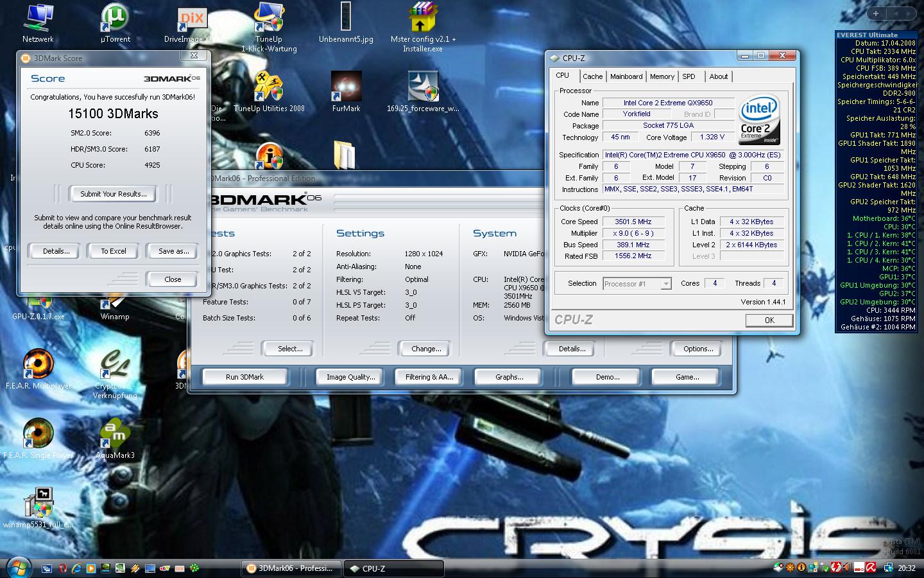Click Close in the 3DMark Score dialog
This screenshot has height=578, width=924.
173,279
